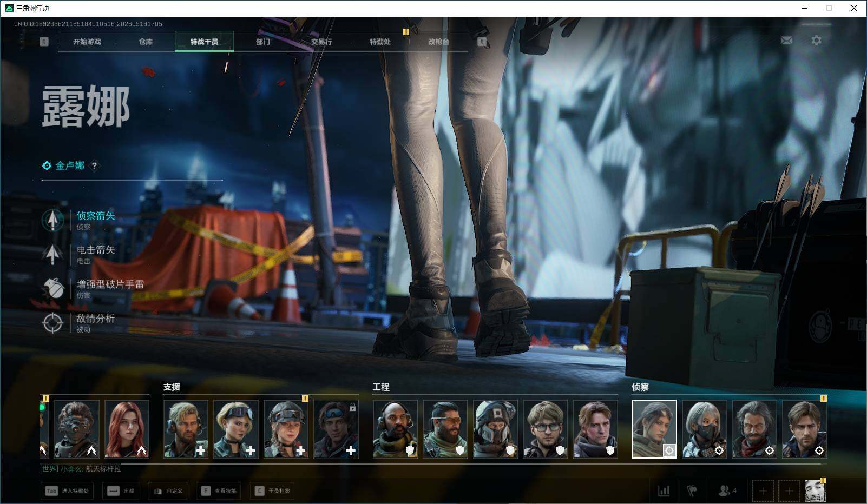
Task: Open the player avatar in bottom corner
Action: tap(815, 491)
